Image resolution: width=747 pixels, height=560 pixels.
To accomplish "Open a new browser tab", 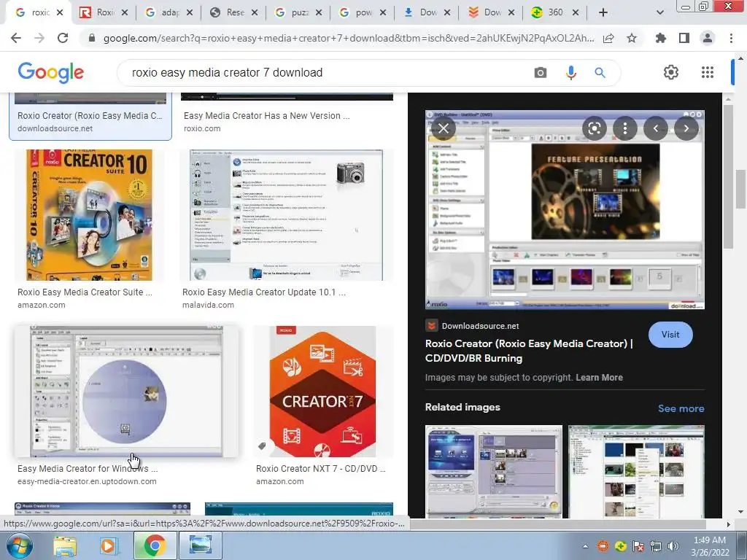I will (x=603, y=12).
